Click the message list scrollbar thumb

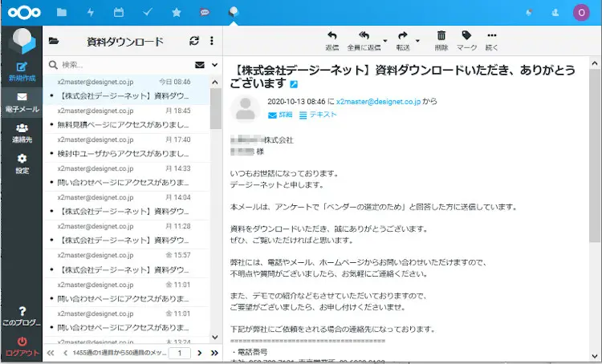(216, 108)
